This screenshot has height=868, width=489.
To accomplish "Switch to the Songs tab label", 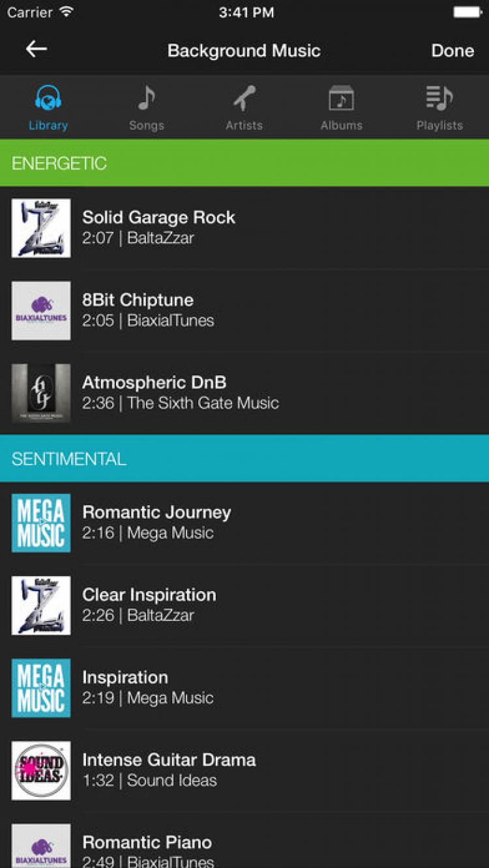I will point(146,126).
